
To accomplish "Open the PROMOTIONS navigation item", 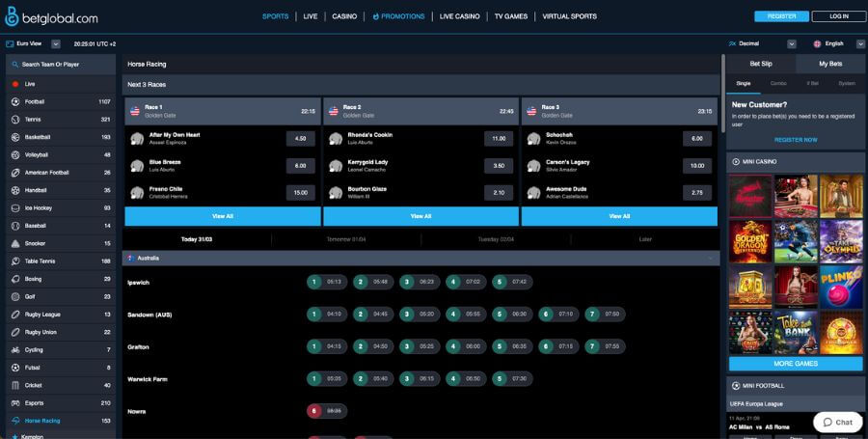I will coord(398,16).
